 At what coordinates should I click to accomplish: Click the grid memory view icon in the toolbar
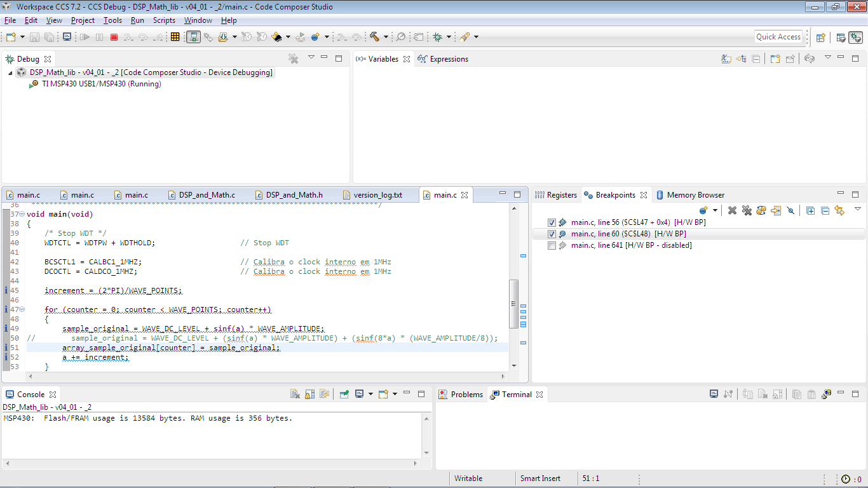pyautogui.click(x=175, y=37)
